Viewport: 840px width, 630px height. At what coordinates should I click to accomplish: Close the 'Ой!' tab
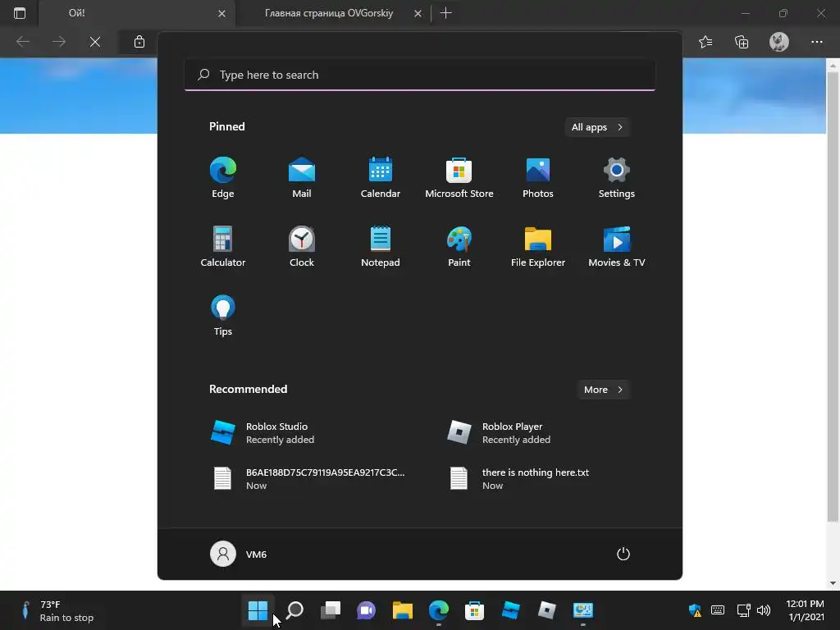coord(221,13)
